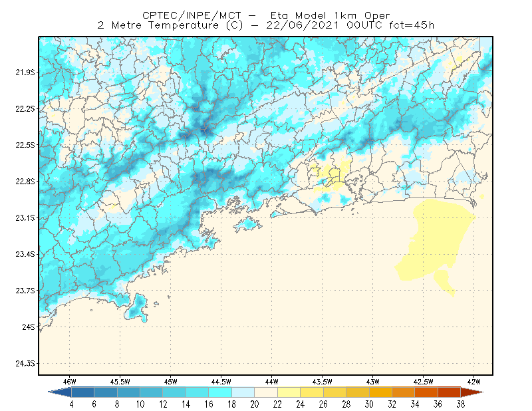Select the 22–24 °C light yellow legend segment
The image size is (532, 411).
coord(289,392)
